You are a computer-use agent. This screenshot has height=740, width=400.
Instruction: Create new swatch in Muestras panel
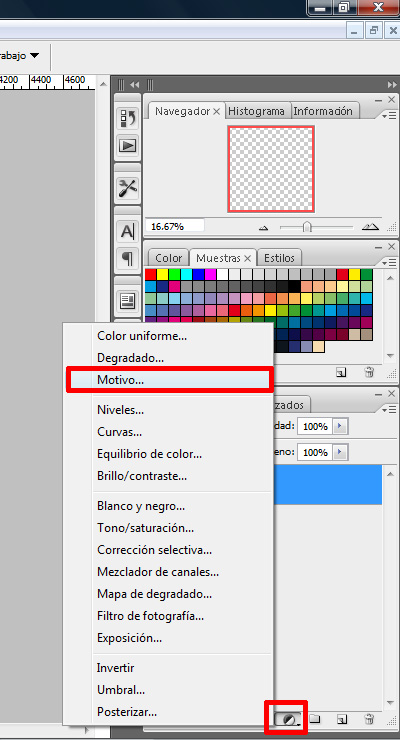tap(341, 373)
